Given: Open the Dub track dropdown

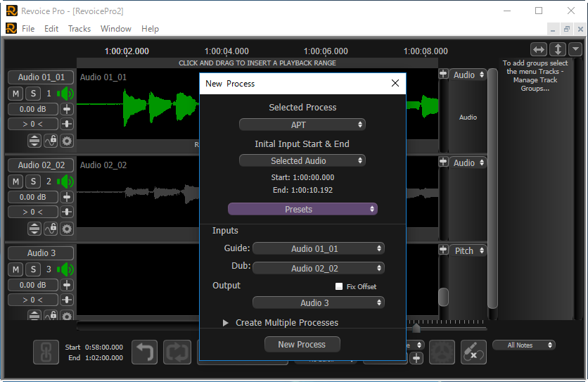Looking at the screenshot, I should click(319, 268).
